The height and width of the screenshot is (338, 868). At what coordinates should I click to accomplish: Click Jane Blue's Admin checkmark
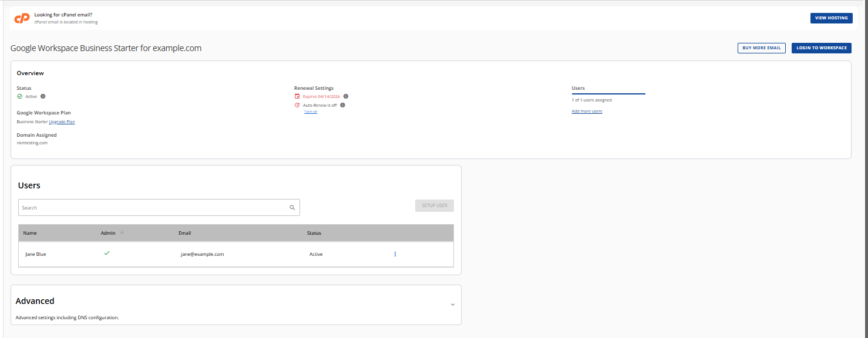[x=107, y=253]
